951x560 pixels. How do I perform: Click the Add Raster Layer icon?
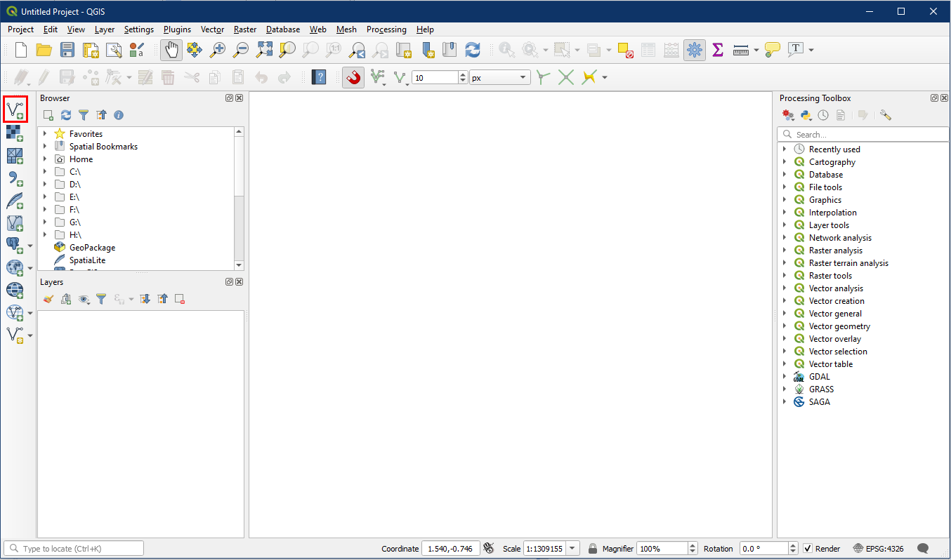pos(15,133)
